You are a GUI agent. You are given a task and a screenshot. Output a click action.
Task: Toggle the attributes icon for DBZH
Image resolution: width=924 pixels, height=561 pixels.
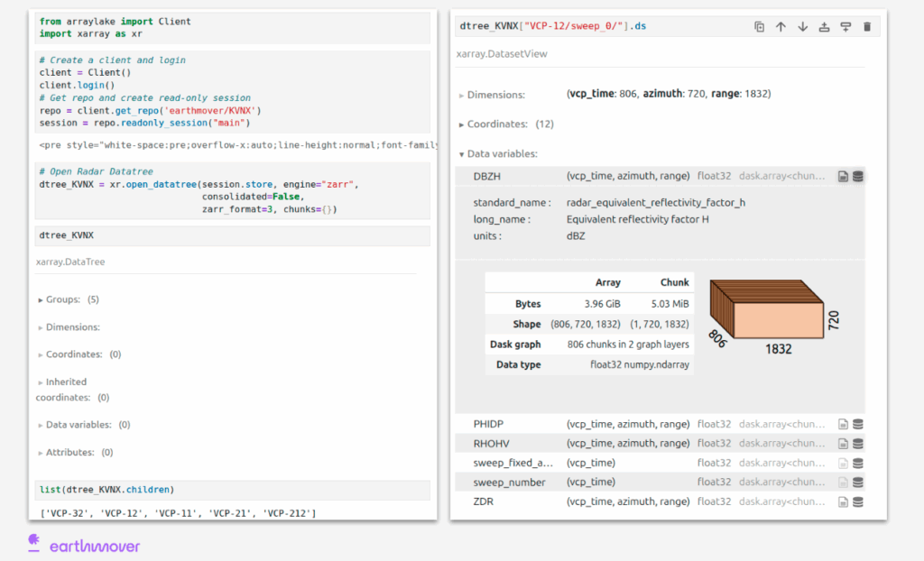click(x=843, y=177)
